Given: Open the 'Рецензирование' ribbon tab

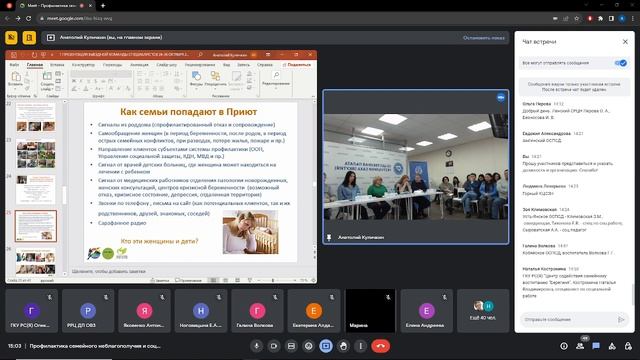Looking at the screenshot, I should pos(200,65).
